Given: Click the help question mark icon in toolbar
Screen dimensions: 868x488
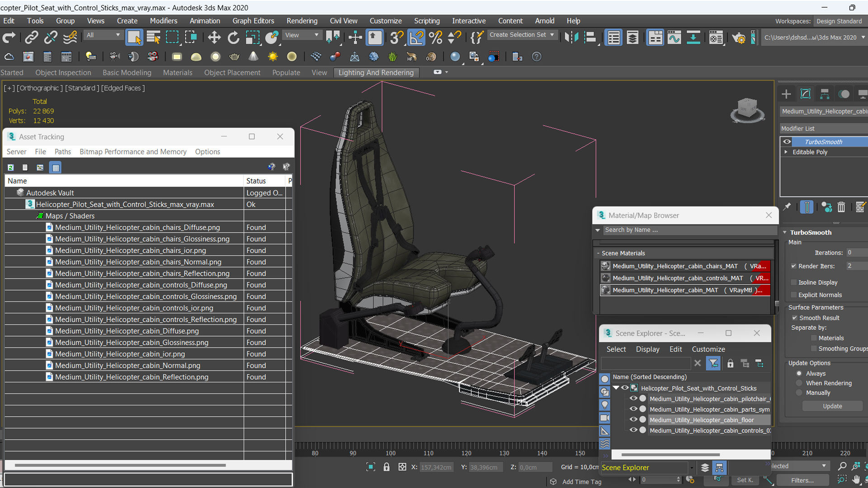Looking at the screenshot, I should click(537, 56).
